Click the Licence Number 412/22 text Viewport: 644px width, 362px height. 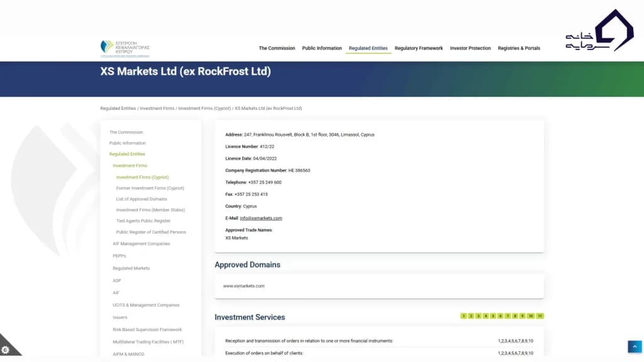(x=249, y=146)
